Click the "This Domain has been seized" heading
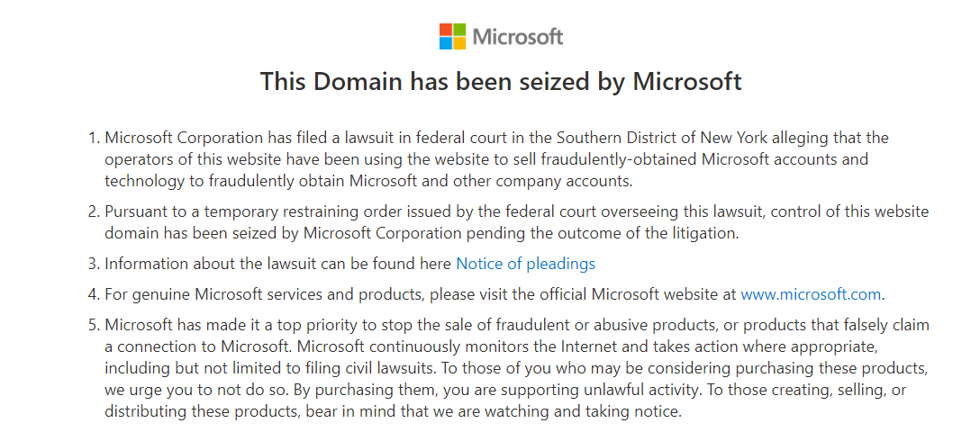The image size is (980, 441). pos(501,82)
